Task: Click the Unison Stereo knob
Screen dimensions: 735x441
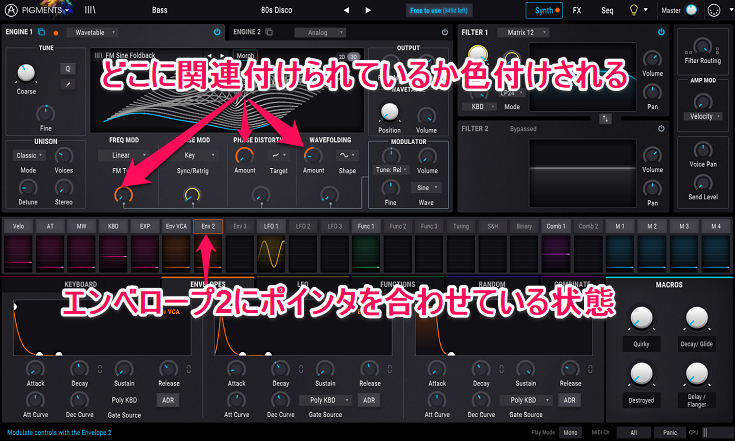Action: (64, 188)
